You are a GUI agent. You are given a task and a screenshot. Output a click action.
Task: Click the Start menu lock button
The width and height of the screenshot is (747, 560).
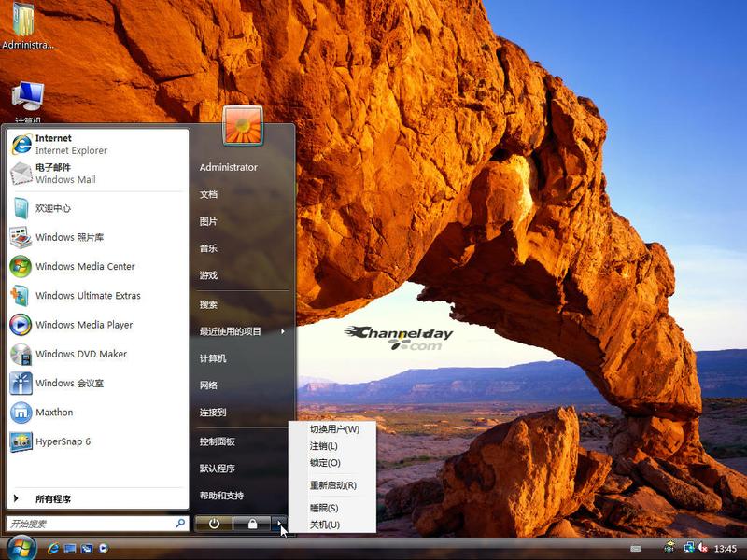(x=252, y=524)
